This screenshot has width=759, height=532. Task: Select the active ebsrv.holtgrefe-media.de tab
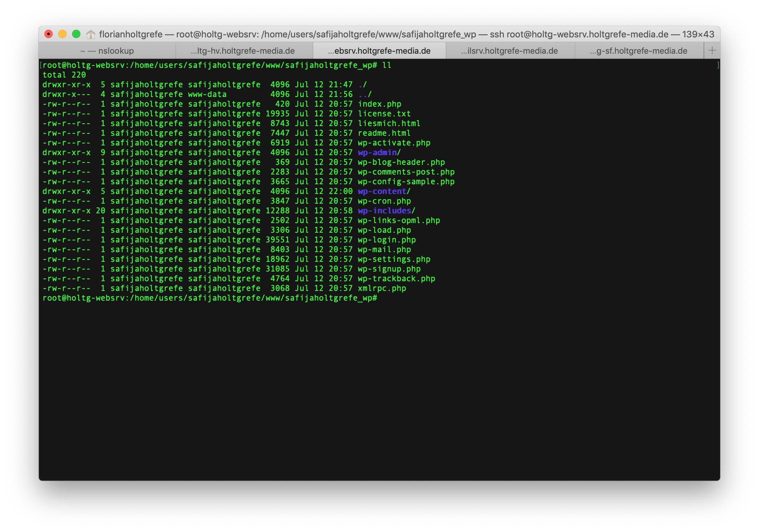pos(379,51)
